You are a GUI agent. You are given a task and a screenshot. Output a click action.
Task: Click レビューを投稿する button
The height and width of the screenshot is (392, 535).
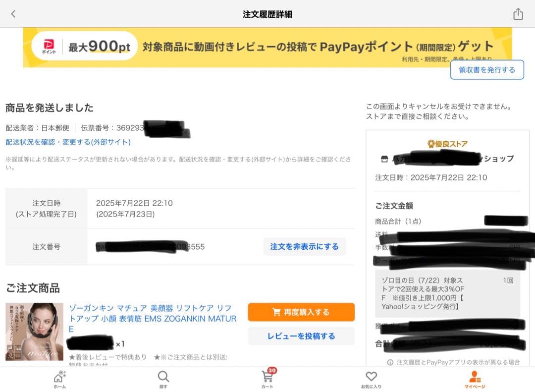coord(301,336)
